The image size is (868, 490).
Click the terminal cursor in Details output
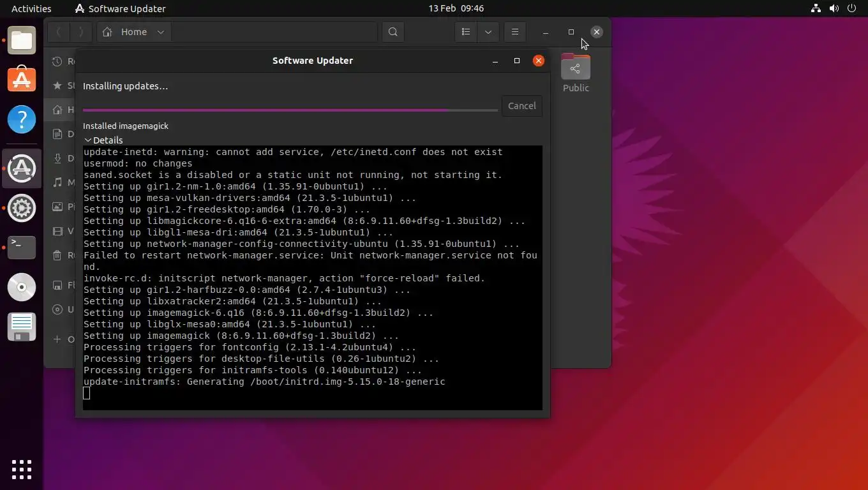[87, 393]
